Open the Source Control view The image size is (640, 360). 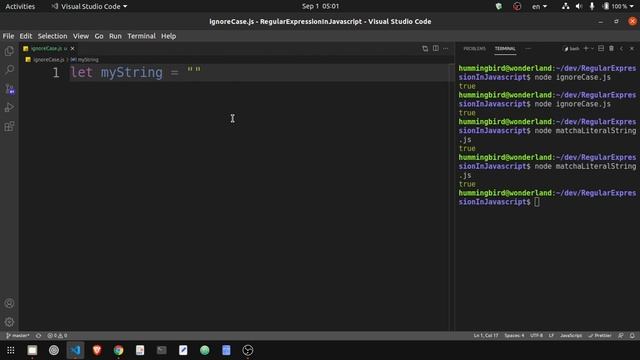9,89
